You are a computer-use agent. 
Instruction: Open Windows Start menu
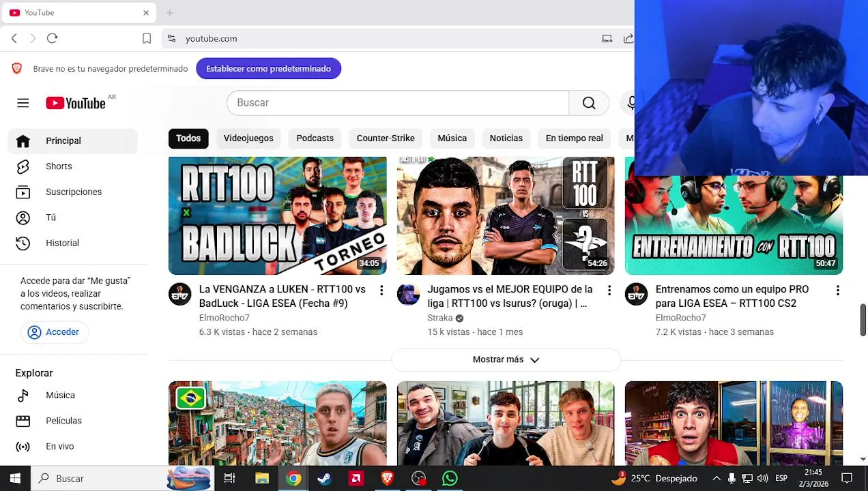[x=15, y=479]
